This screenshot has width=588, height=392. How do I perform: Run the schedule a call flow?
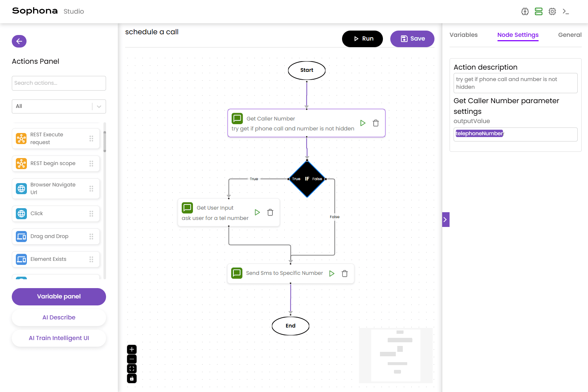[362, 39]
